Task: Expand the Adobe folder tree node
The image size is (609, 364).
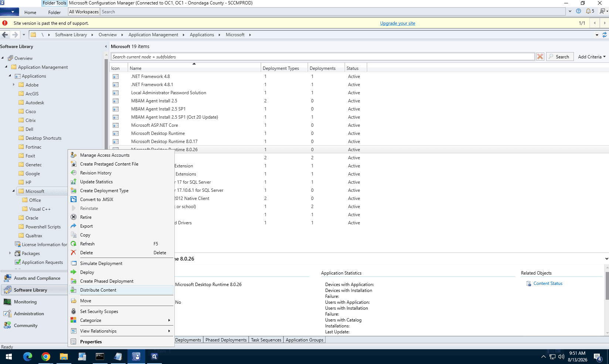Action: point(14,85)
